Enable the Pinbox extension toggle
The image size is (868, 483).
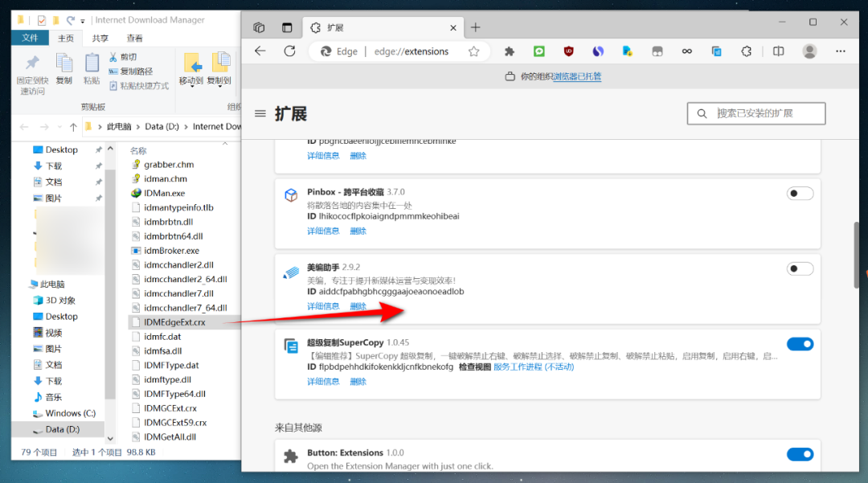[x=800, y=194]
